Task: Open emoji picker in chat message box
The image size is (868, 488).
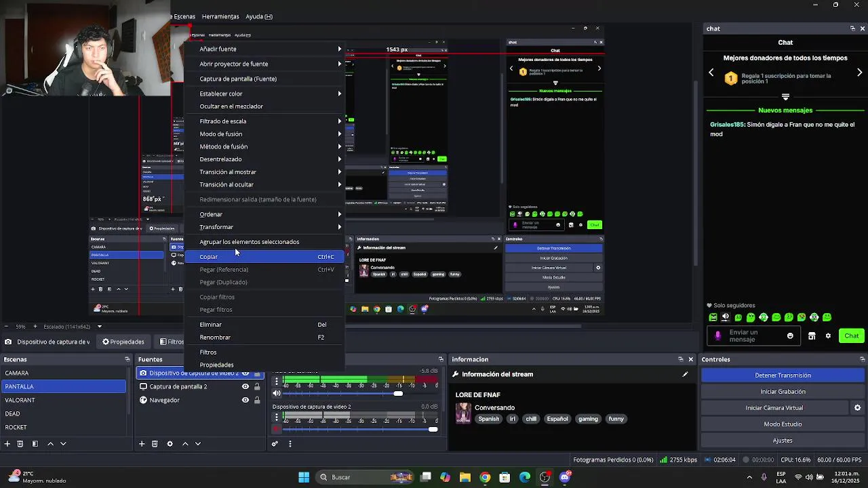Action: point(790,335)
